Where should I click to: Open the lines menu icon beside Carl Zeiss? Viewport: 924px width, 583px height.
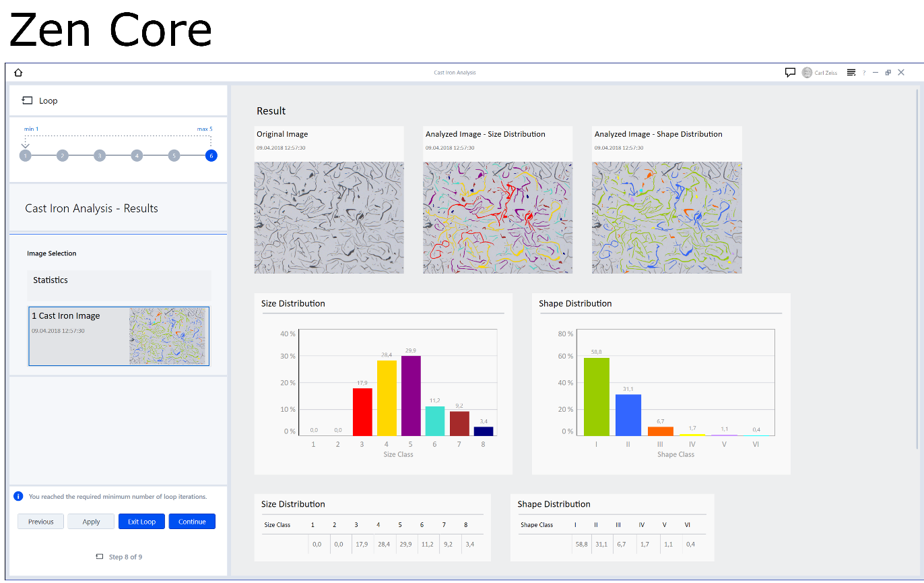(x=851, y=73)
